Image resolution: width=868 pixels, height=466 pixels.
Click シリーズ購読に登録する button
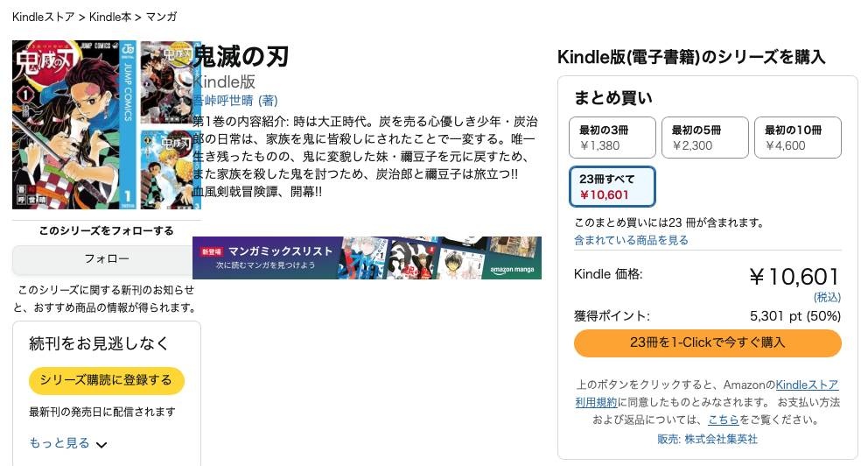click(106, 380)
